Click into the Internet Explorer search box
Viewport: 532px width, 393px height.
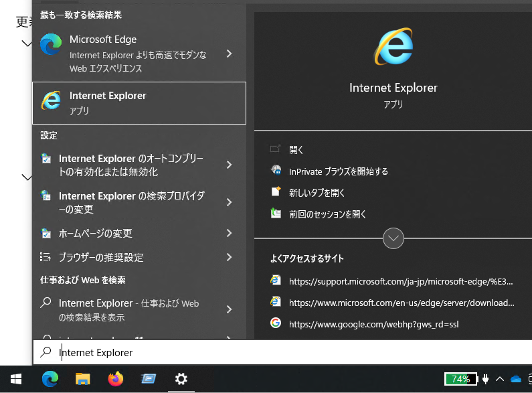pyautogui.click(x=282, y=352)
